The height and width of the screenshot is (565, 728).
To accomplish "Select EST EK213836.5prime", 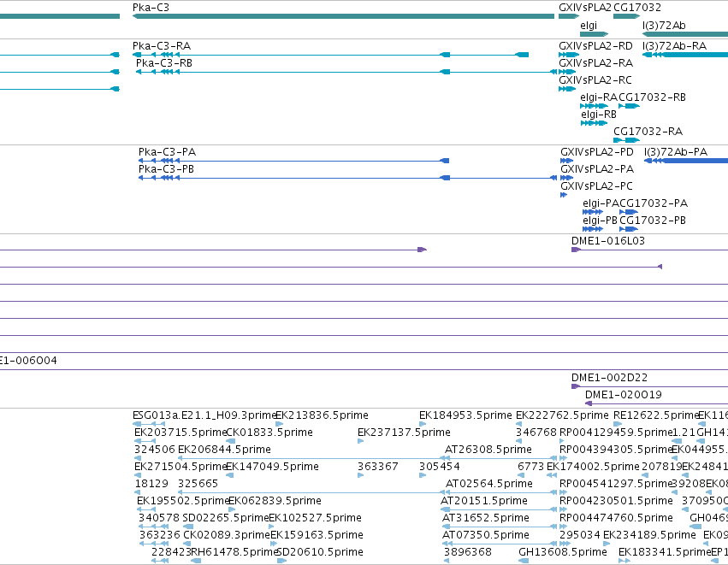I will [280, 424].
